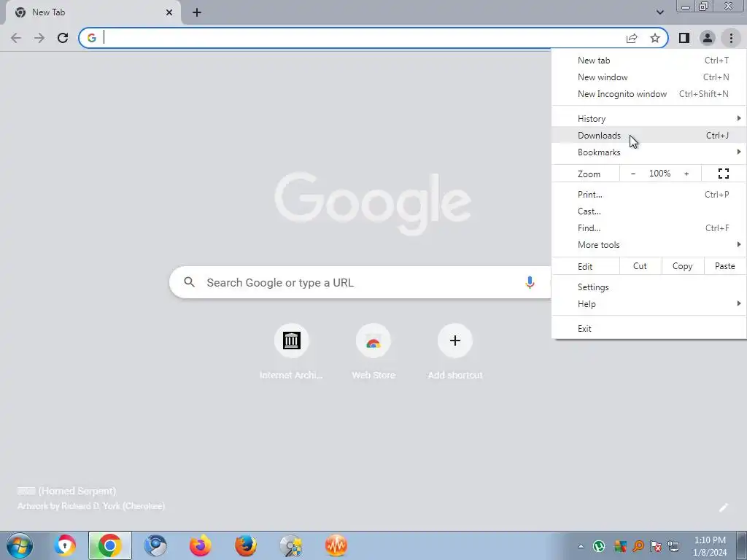Click the Paste button in Edit row
The image size is (747, 560).
click(x=724, y=266)
